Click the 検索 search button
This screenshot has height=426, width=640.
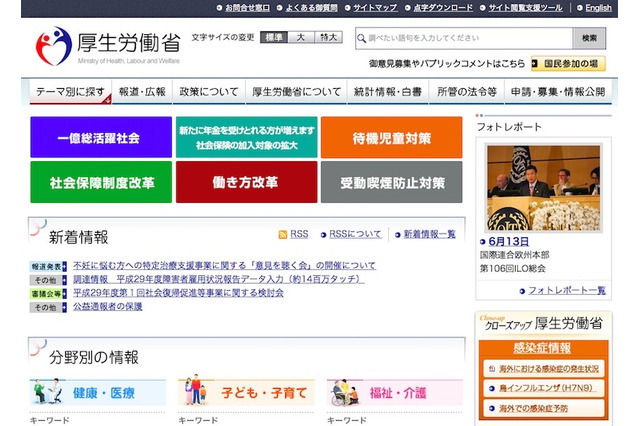(589, 38)
